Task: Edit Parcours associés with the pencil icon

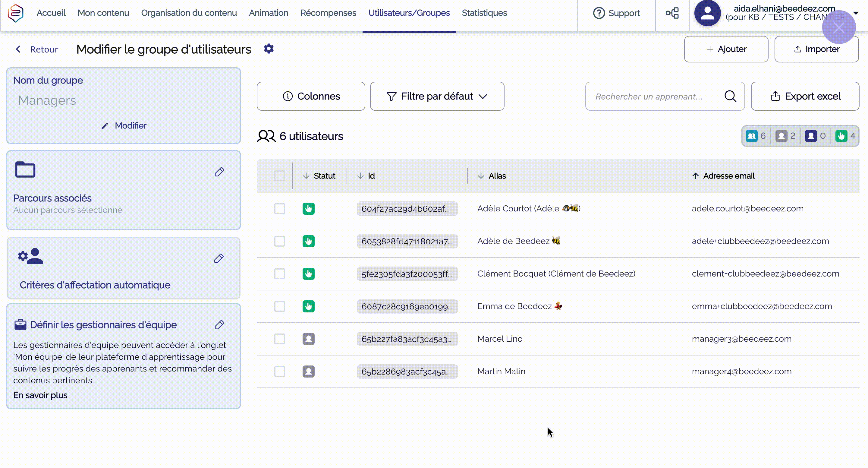Action: tap(219, 172)
